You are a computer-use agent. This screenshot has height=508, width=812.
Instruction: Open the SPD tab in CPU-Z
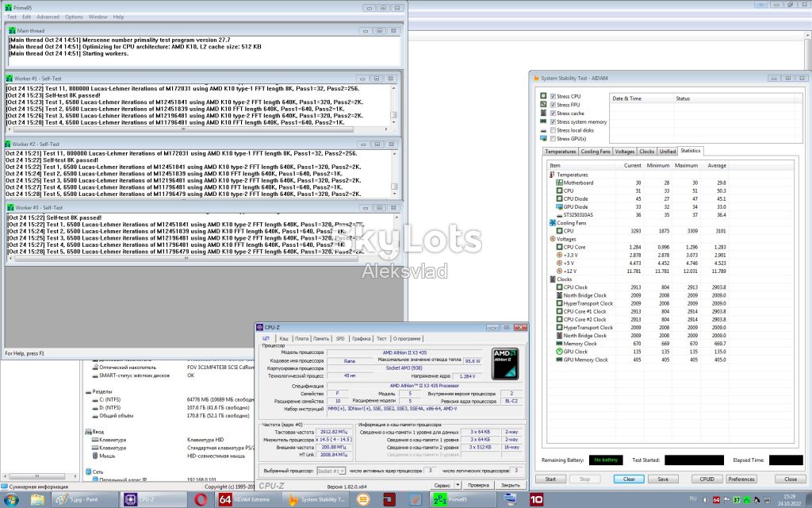[340, 338]
